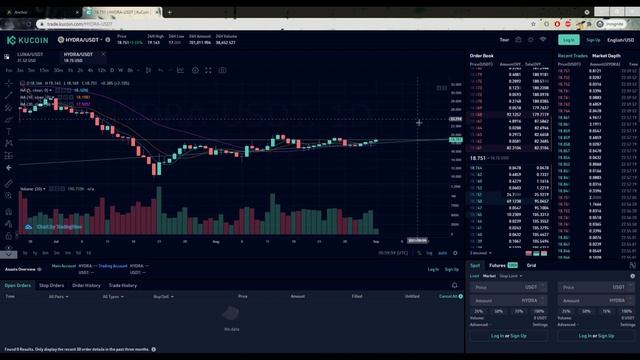This screenshot has height=360, width=640.
Task: Select the zoom in tool
Action: click(x=9, y=196)
